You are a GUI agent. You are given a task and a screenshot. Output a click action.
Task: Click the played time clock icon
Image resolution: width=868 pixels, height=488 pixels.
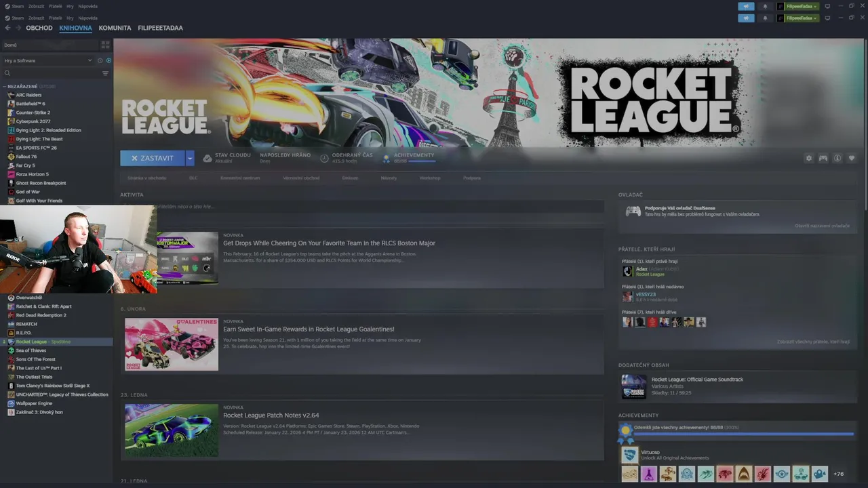pos(324,158)
